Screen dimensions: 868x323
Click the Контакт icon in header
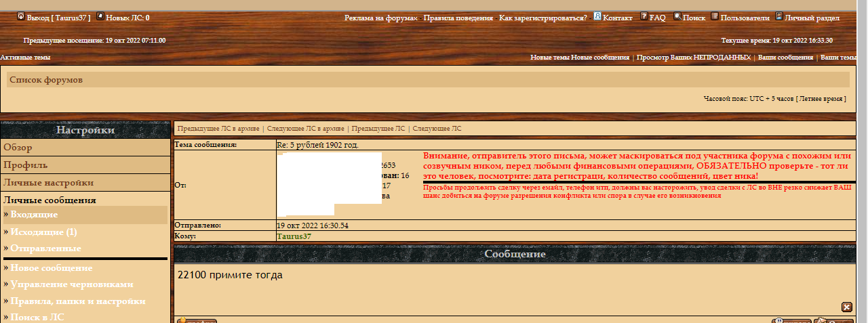597,16
